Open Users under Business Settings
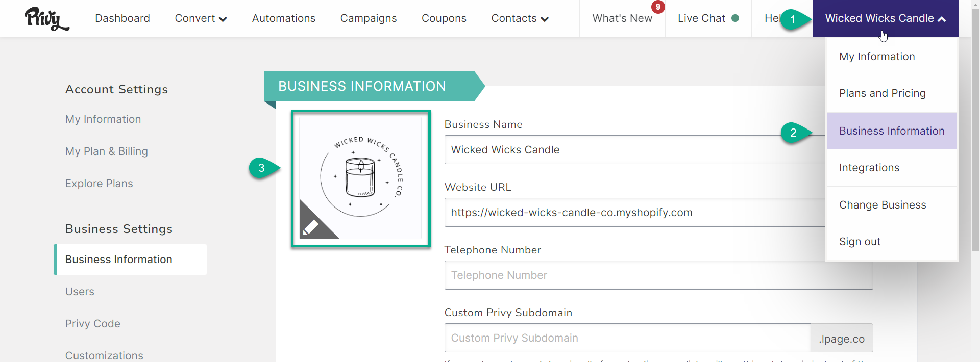The width and height of the screenshot is (980, 362). (x=80, y=292)
